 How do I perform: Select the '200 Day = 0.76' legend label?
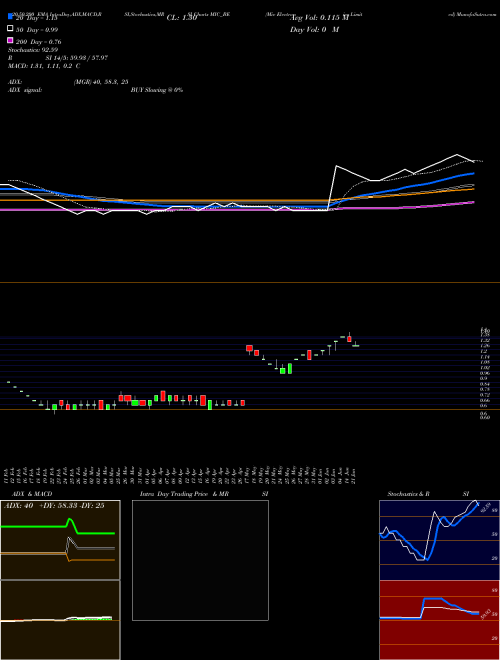(x=38, y=42)
